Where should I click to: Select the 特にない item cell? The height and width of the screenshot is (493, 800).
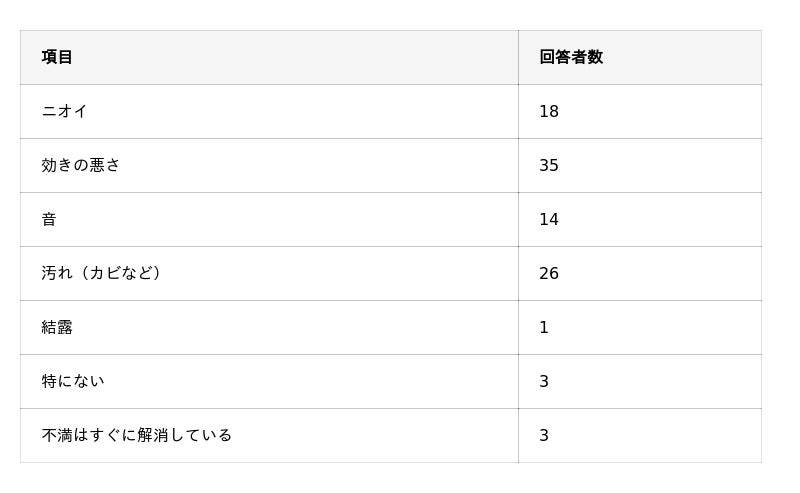pos(73,381)
